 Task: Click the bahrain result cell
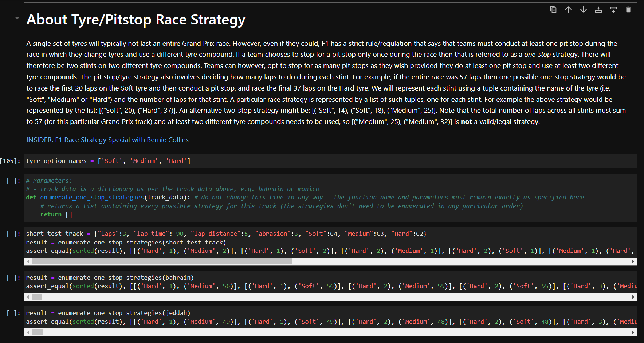tap(146, 282)
